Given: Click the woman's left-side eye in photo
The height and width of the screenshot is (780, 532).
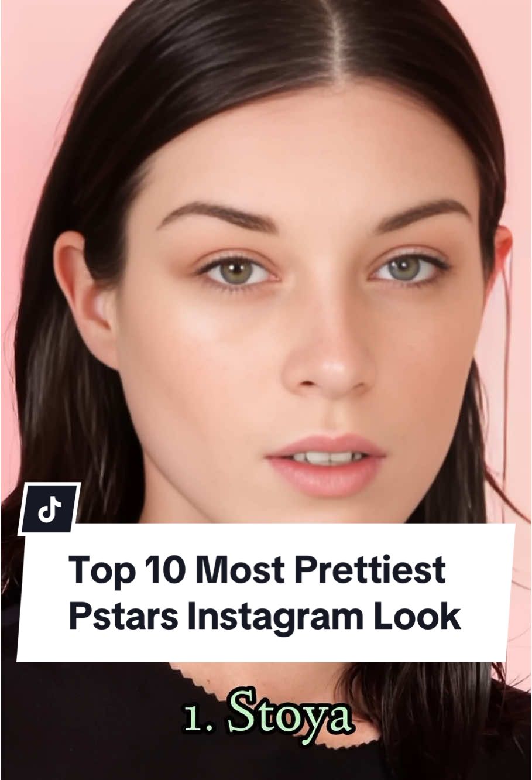Looking at the screenshot, I should (x=235, y=272).
